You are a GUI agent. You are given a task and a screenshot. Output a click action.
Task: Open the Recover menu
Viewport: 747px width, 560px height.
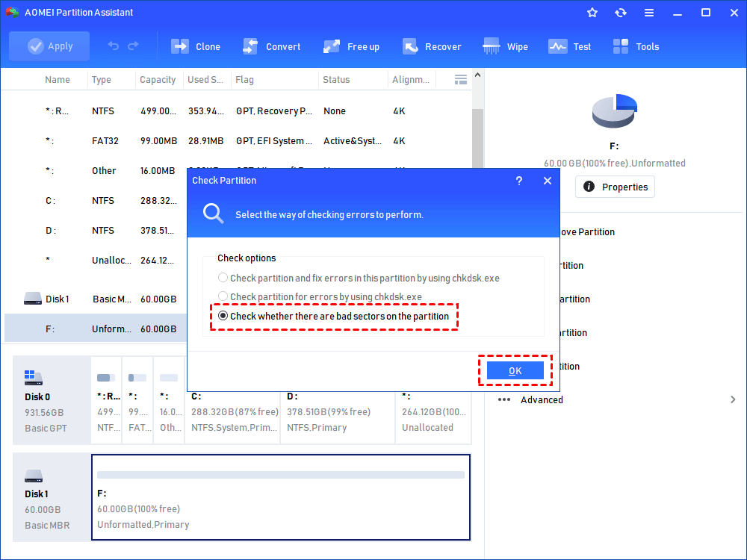point(432,46)
